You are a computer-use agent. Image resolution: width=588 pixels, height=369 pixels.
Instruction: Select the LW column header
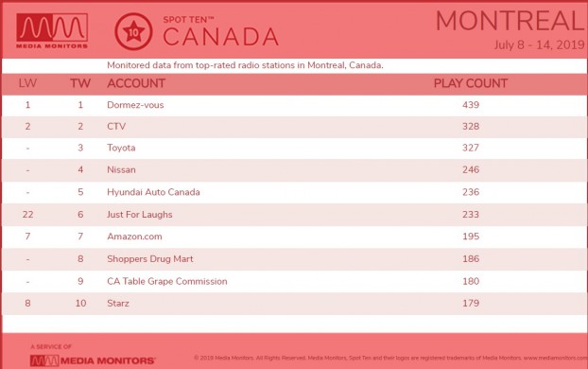pos(27,83)
